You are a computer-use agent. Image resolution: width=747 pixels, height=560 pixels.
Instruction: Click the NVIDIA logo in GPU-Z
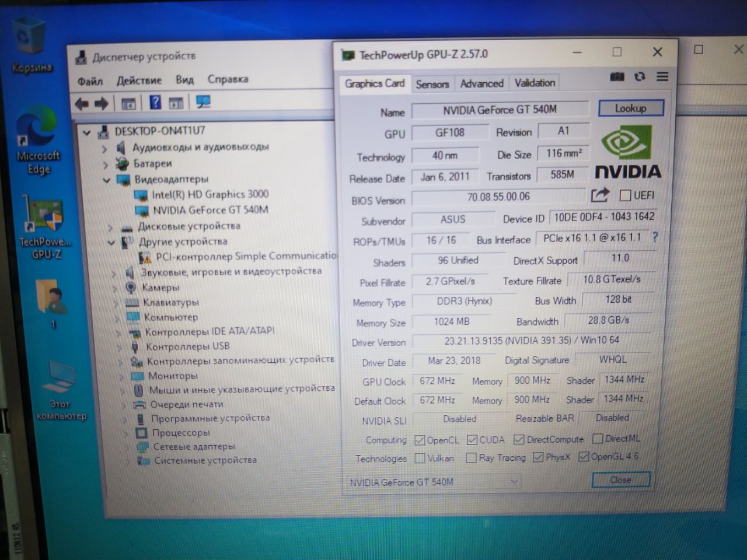coord(627,152)
